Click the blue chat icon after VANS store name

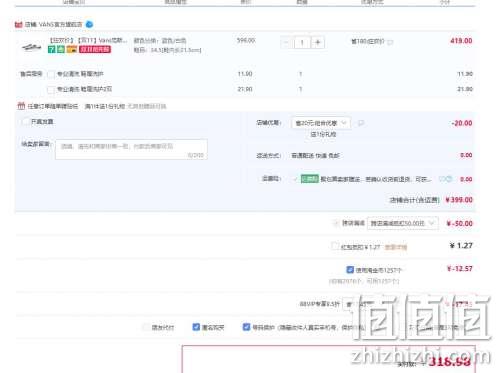[89, 24]
